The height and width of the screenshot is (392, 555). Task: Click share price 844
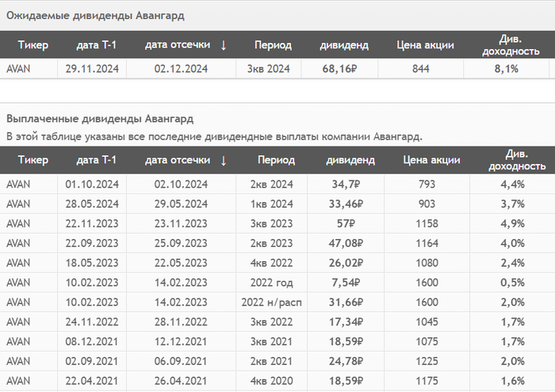[x=420, y=69]
